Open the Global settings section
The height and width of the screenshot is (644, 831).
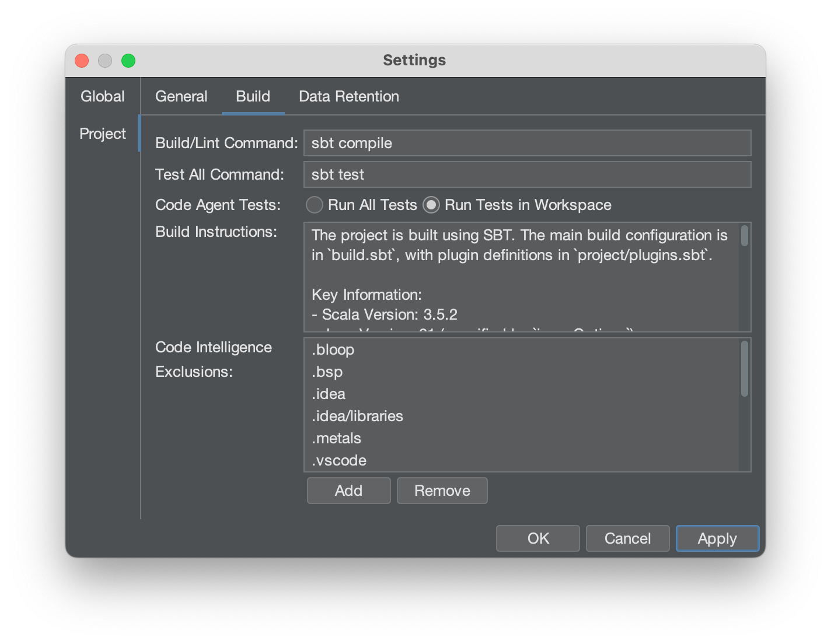click(x=102, y=96)
